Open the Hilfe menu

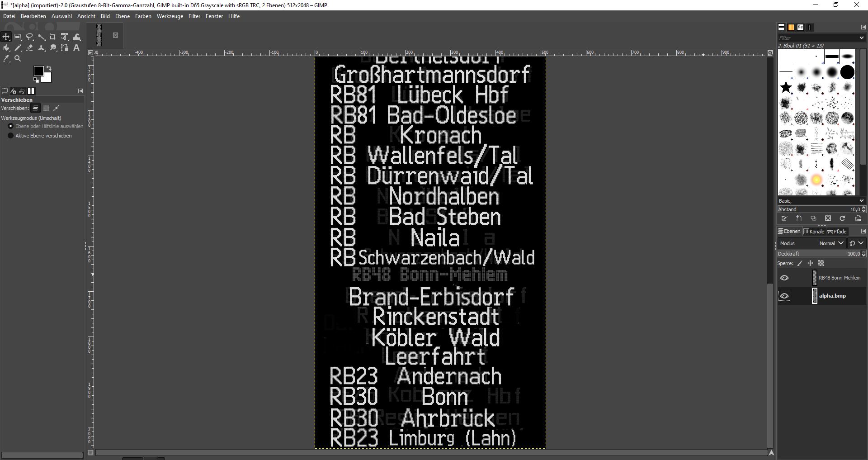(234, 16)
